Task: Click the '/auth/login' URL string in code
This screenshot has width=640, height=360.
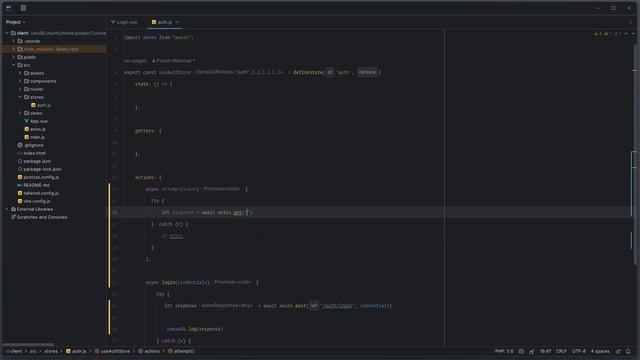Action: click(x=337, y=306)
